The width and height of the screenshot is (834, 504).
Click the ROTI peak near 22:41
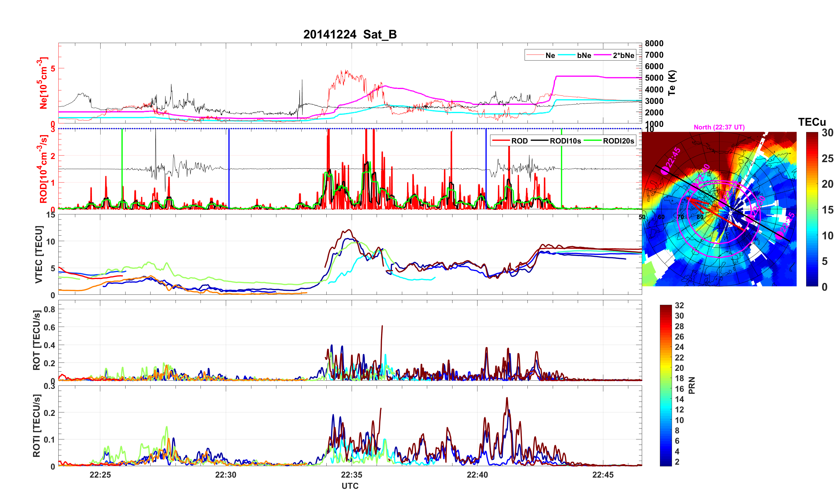[x=507, y=398]
